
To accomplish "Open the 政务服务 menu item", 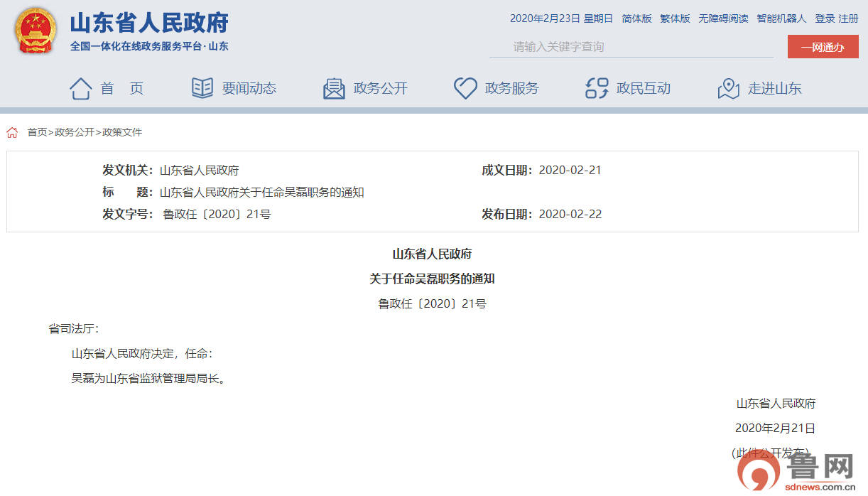I will tap(511, 89).
